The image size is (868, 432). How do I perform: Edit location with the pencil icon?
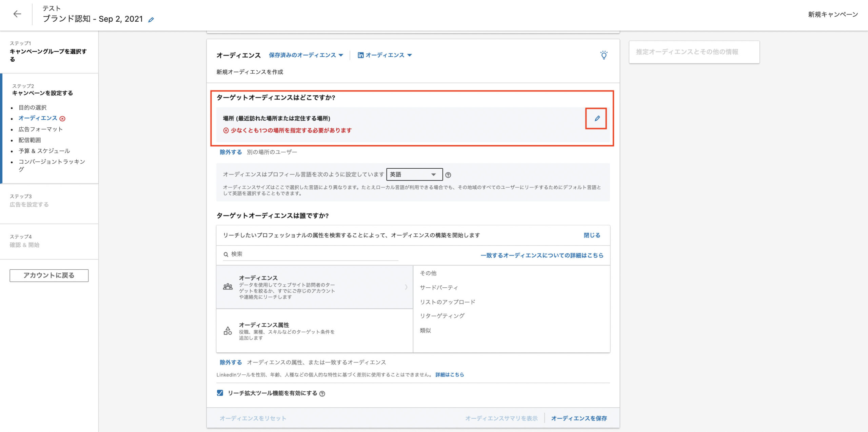597,118
